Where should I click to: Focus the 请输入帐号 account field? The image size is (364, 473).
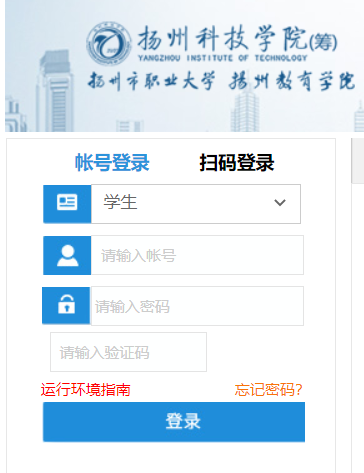(197, 255)
